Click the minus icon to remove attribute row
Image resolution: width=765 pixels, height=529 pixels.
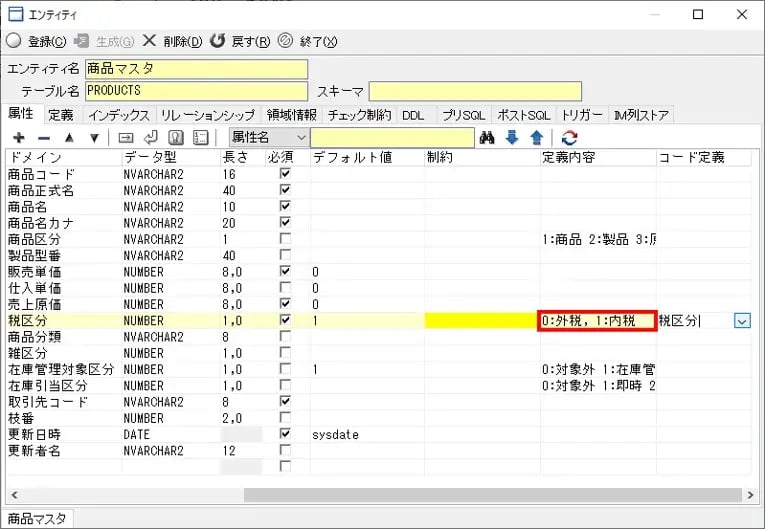pyautogui.click(x=44, y=137)
